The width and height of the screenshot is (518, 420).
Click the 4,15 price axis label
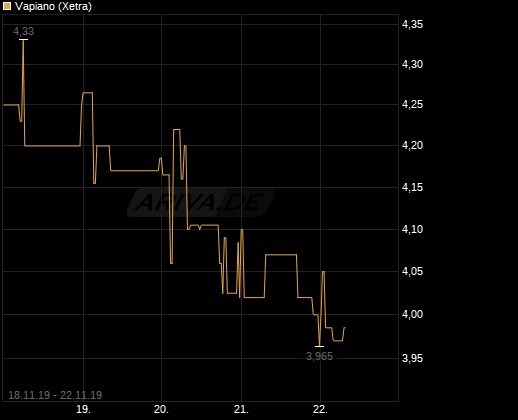pos(412,187)
